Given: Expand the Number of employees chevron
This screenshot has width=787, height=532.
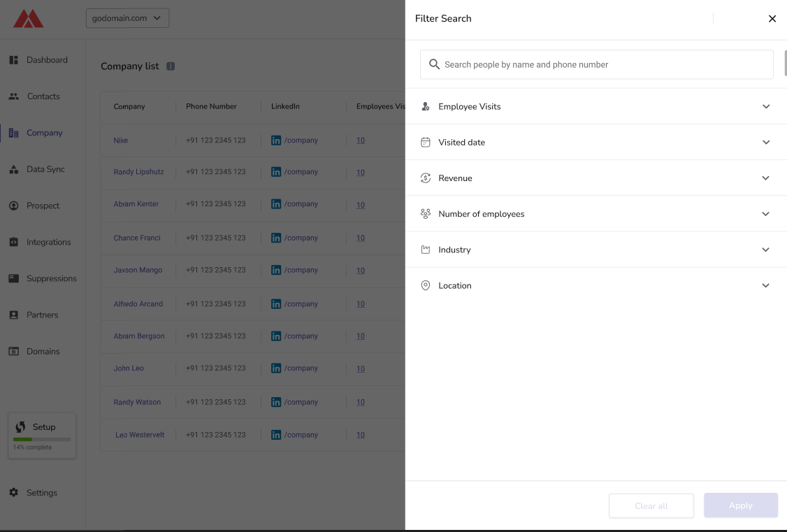Looking at the screenshot, I should tap(766, 214).
